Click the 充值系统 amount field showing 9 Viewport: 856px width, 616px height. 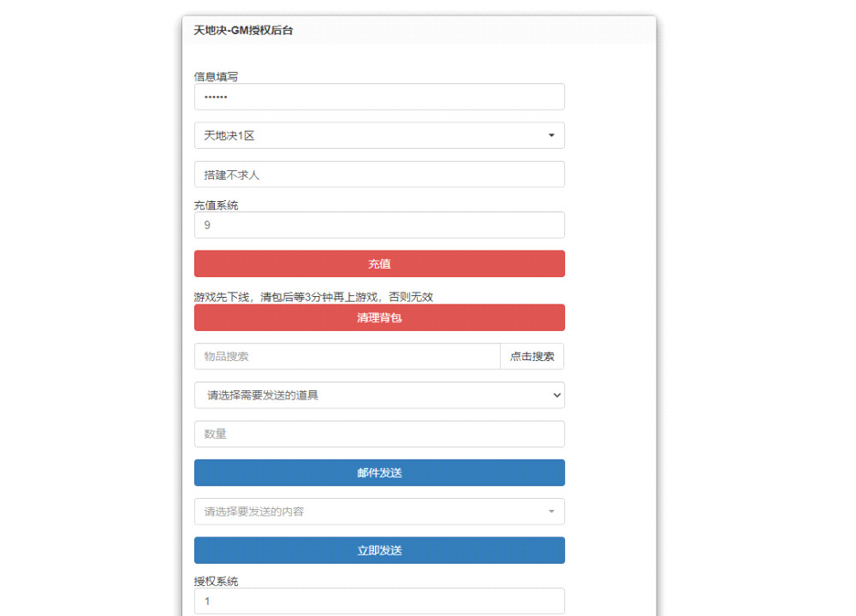[379, 225]
